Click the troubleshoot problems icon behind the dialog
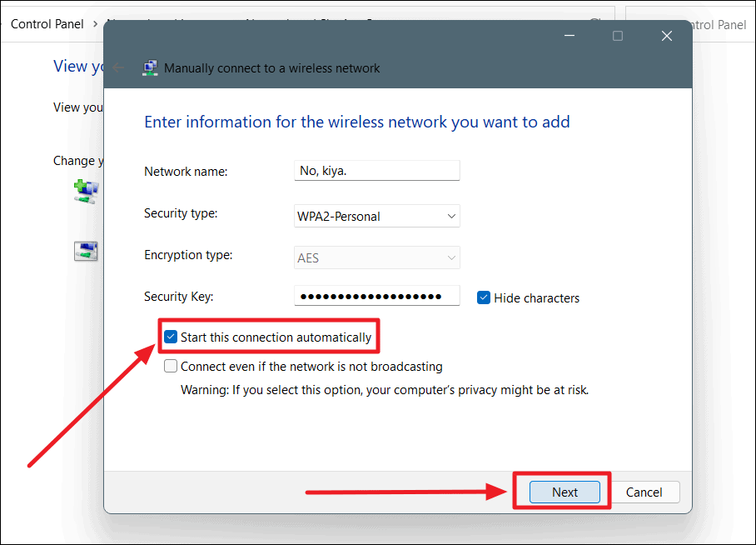This screenshot has height=545, width=756. 86,250
